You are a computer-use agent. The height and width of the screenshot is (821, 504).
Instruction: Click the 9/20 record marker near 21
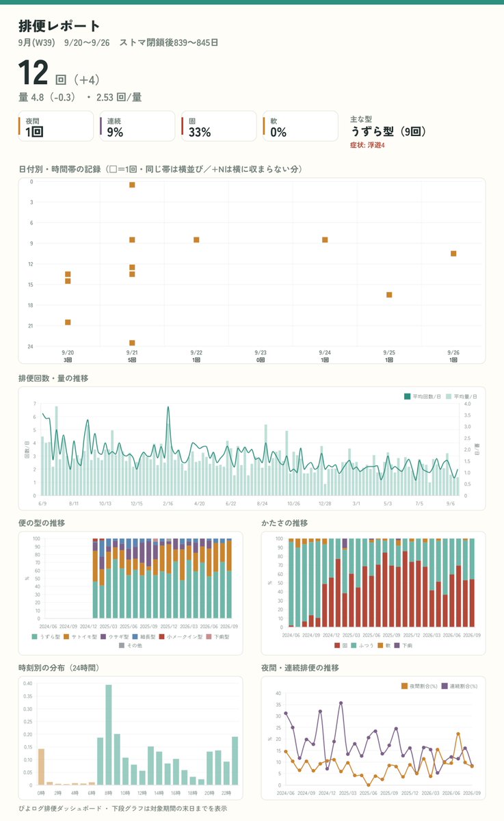coord(68,322)
